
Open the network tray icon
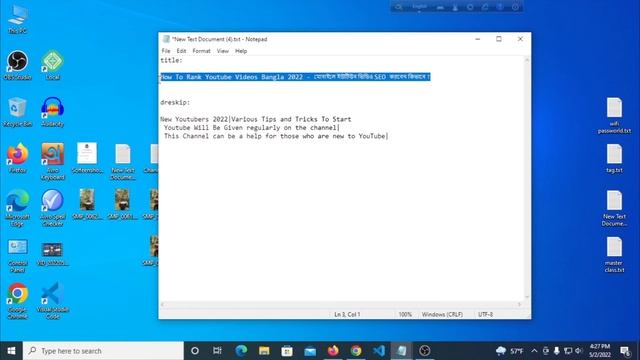coord(568,351)
